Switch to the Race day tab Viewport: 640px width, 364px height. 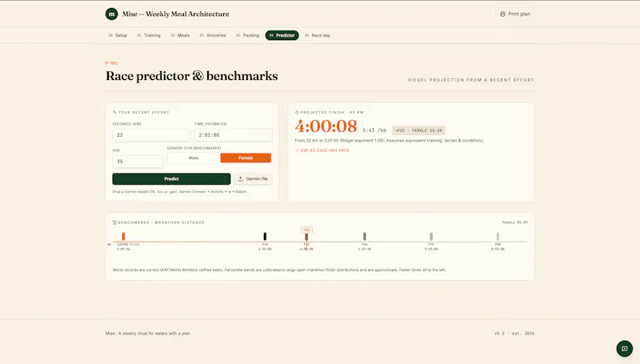318,35
